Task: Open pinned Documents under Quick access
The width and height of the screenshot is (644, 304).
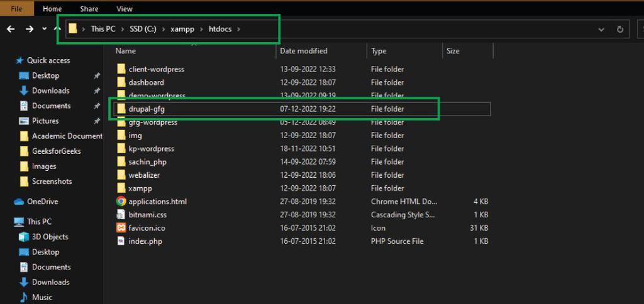Action: [52, 106]
